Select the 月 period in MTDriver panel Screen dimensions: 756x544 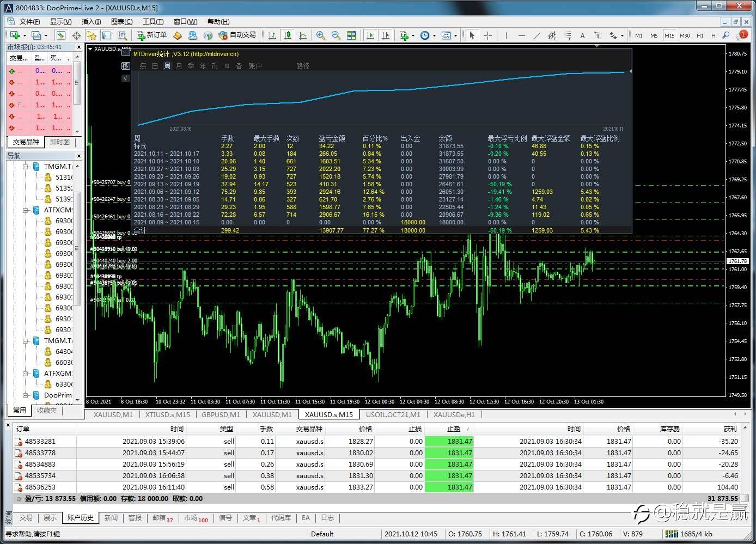coord(179,66)
